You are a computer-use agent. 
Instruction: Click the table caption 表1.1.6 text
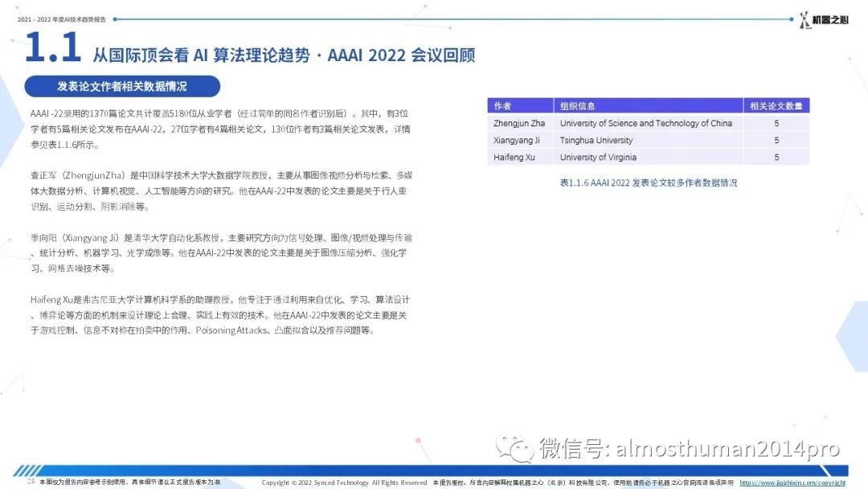[x=648, y=183]
